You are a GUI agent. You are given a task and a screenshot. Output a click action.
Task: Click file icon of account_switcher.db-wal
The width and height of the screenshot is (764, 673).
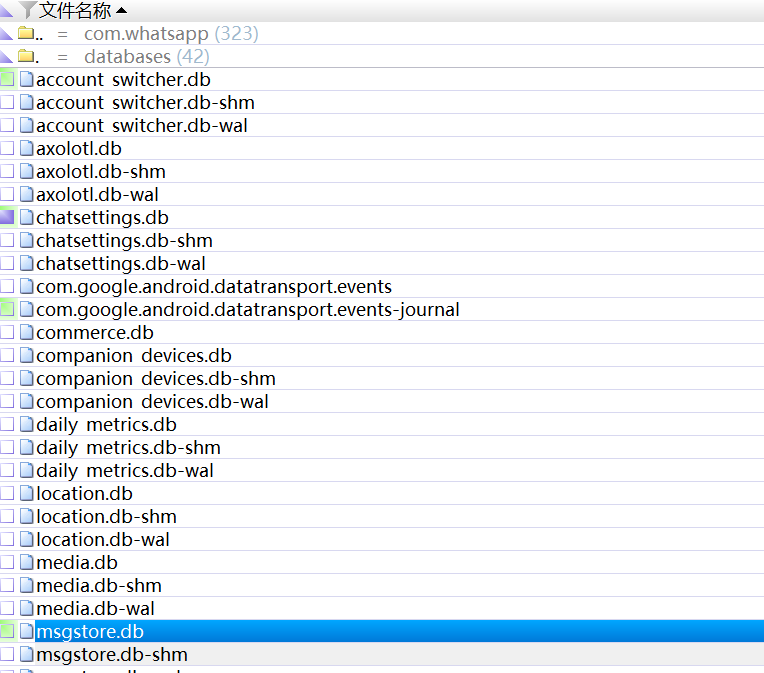(27, 125)
